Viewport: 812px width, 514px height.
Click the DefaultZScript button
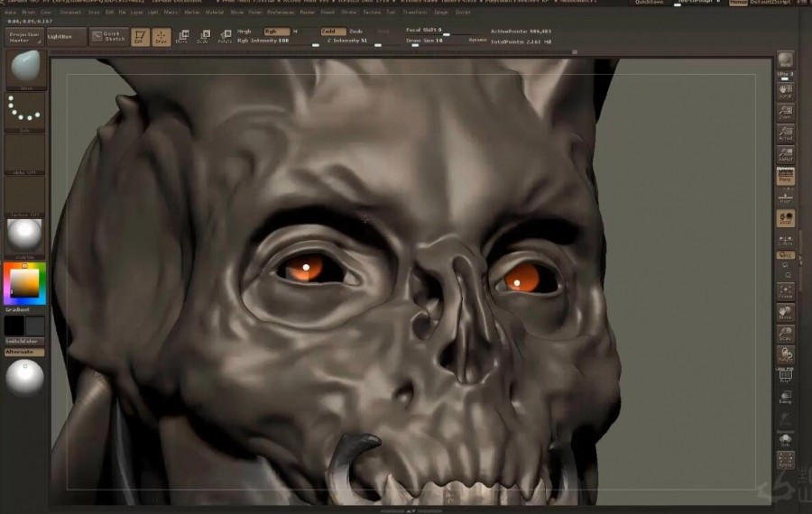[771, 3]
